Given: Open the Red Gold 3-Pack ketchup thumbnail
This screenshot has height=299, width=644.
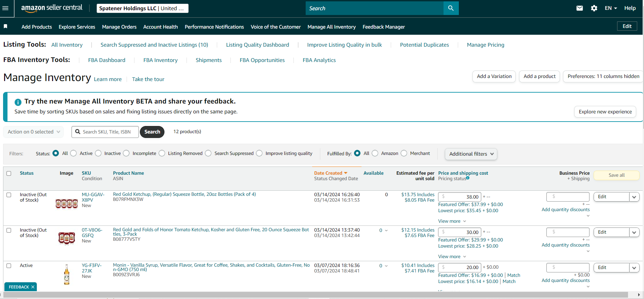Looking at the screenshot, I should 67,238.
